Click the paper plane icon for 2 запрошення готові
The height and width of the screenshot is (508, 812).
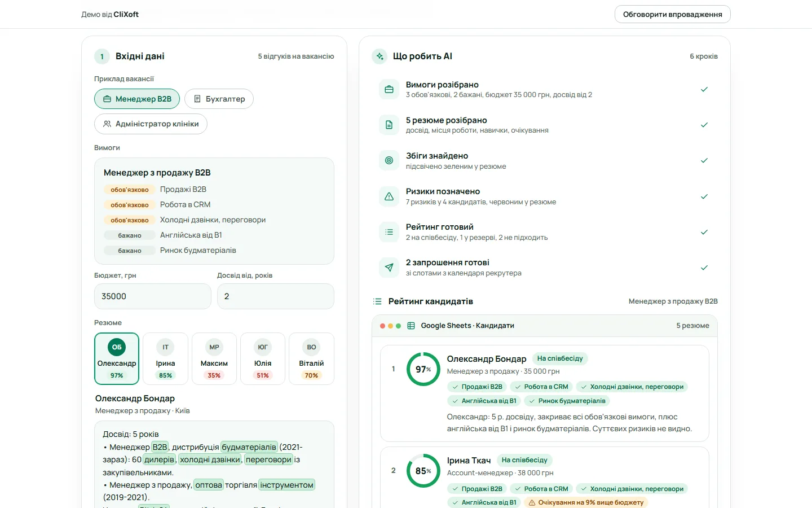coord(389,268)
